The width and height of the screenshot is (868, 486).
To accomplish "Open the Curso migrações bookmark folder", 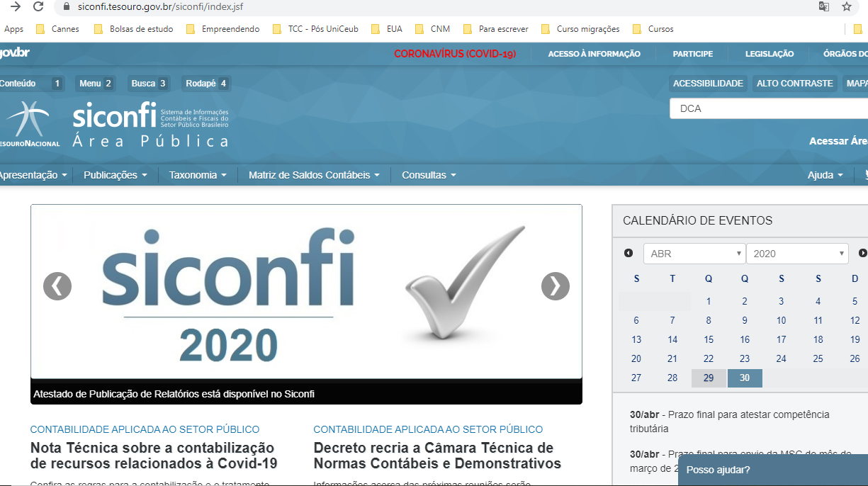I will point(580,29).
